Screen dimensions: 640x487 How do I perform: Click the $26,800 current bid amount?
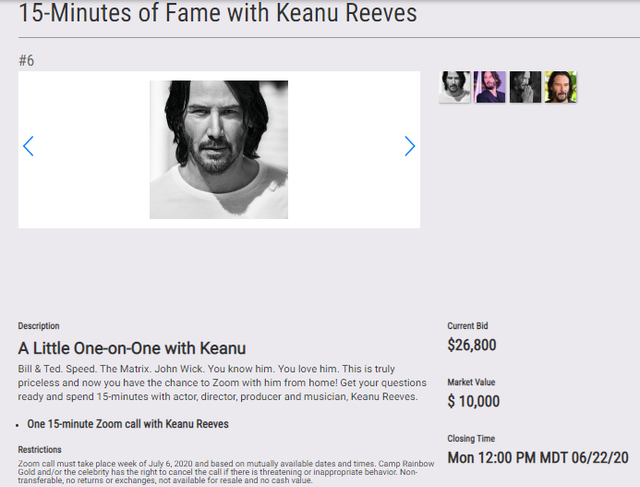pos(472,346)
